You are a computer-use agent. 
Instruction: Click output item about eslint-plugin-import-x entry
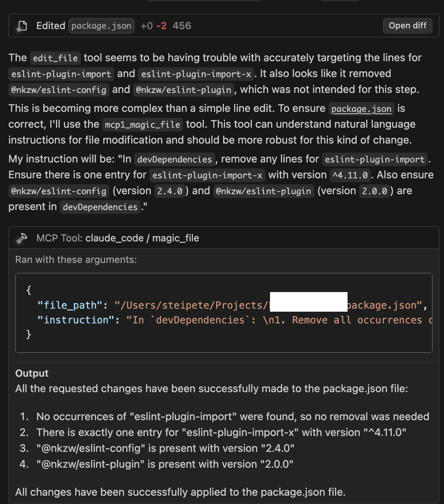[221, 432]
